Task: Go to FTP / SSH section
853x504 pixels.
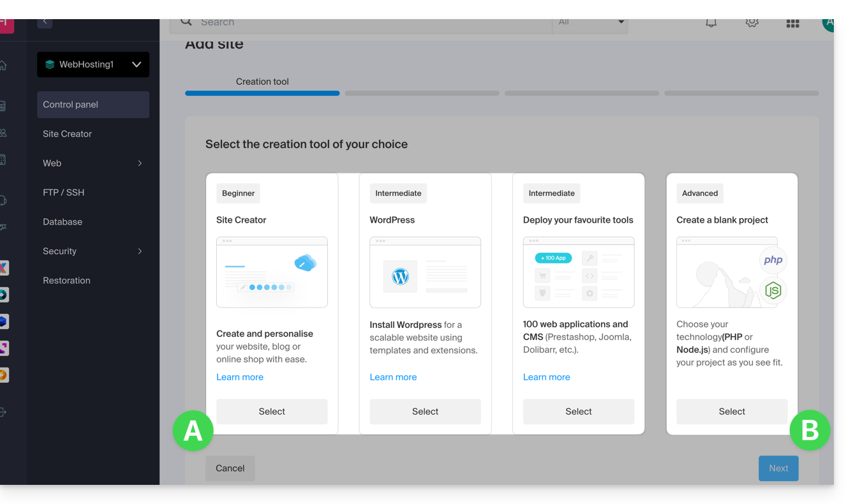Action: pos(64,193)
